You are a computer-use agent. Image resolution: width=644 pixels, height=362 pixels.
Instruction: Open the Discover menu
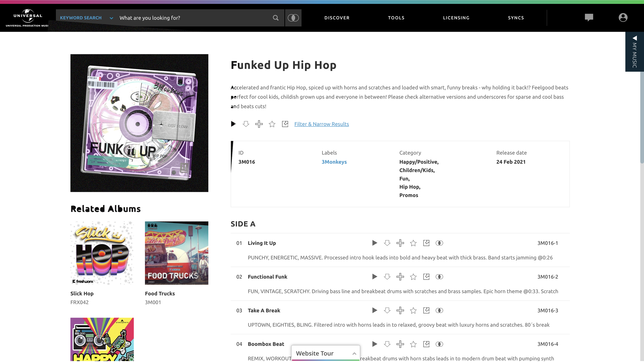[337, 18]
